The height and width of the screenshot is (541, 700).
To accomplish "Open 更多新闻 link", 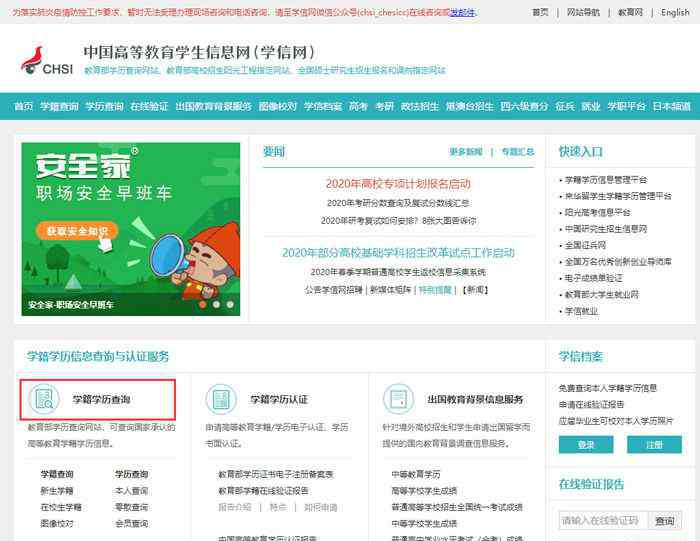I will coord(466,152).
